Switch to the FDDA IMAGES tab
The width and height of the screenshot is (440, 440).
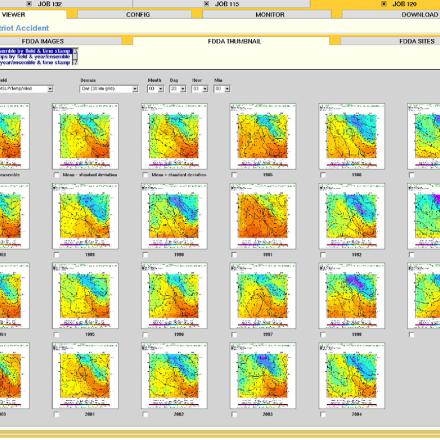tap(61, 41)
